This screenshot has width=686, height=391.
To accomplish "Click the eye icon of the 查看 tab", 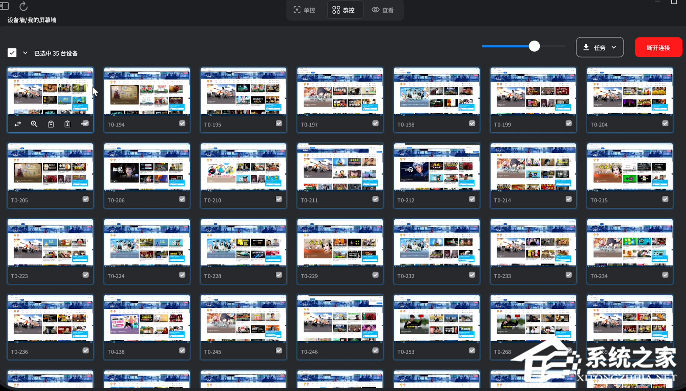I will coord(375,10).
